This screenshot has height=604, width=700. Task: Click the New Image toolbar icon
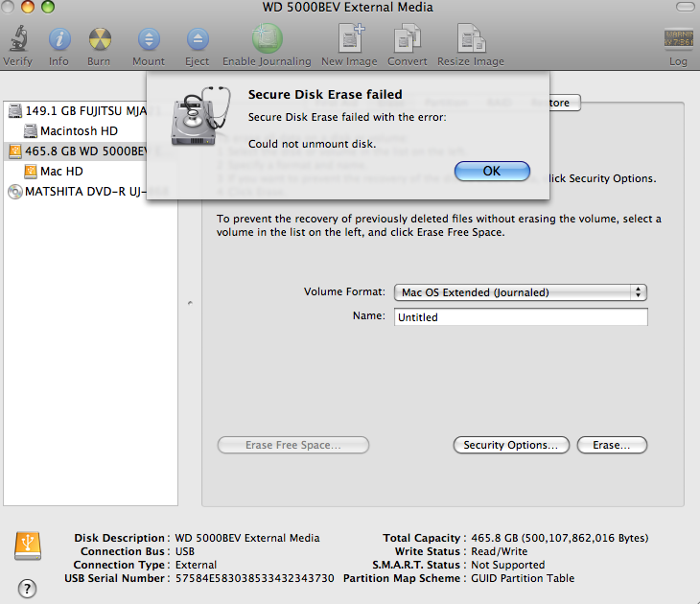click(350, 38)
